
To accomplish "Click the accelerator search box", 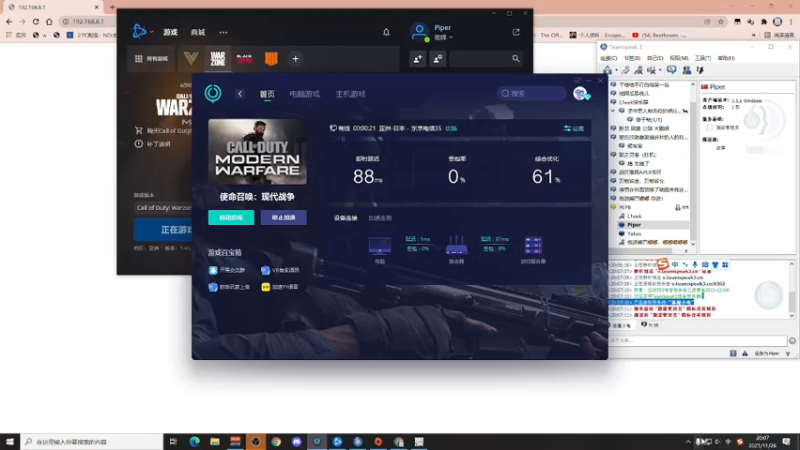I will click(532, 93).
